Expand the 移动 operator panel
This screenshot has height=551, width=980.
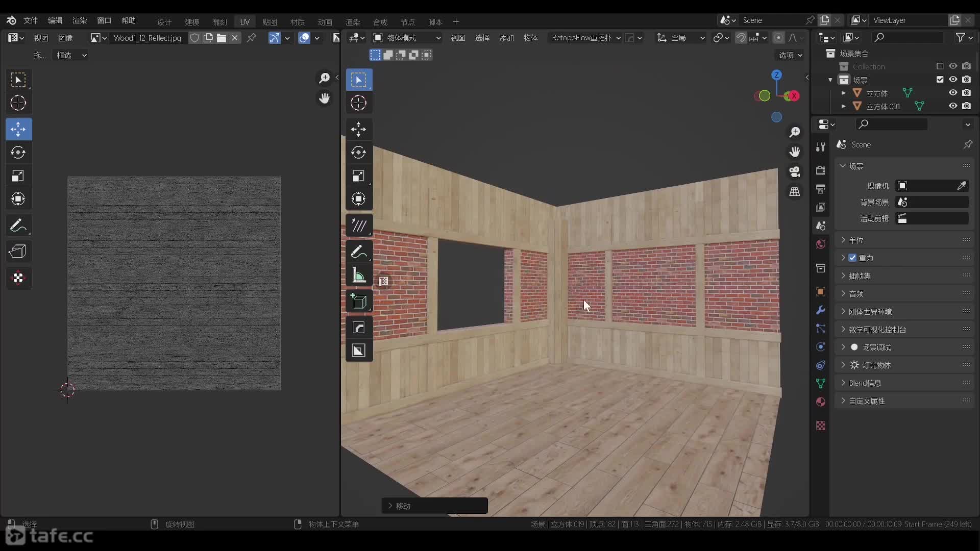435,506
